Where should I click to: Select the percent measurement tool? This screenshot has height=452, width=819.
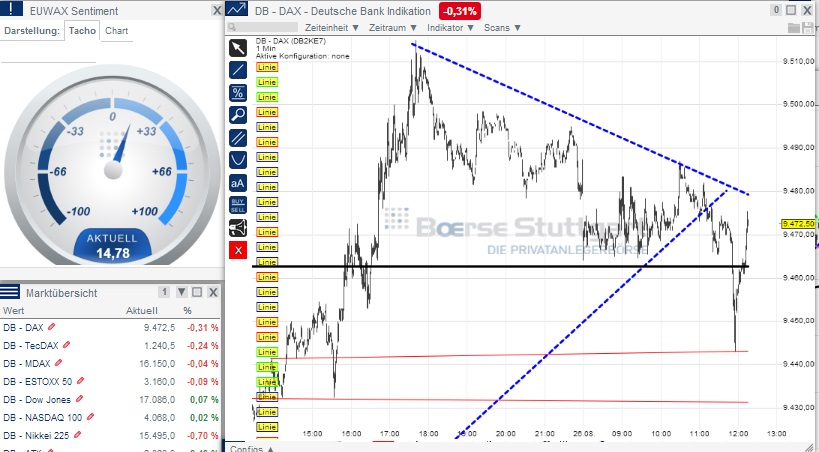238,92
